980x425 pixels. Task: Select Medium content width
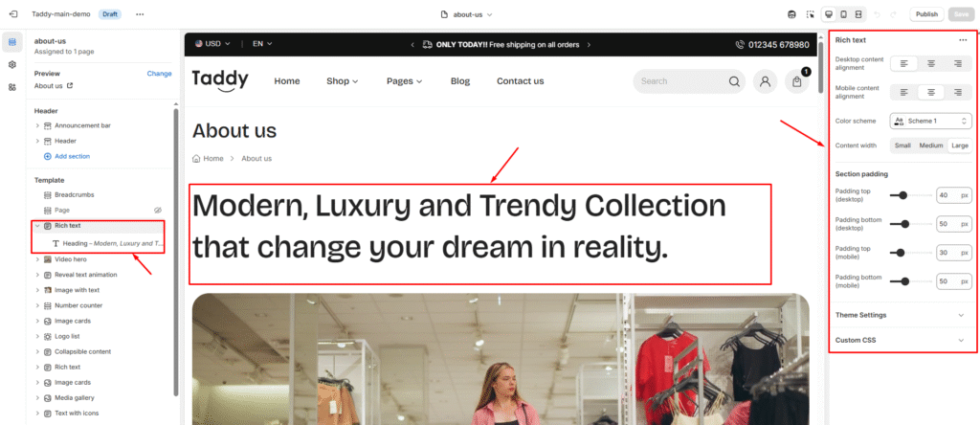coord(930,145)
